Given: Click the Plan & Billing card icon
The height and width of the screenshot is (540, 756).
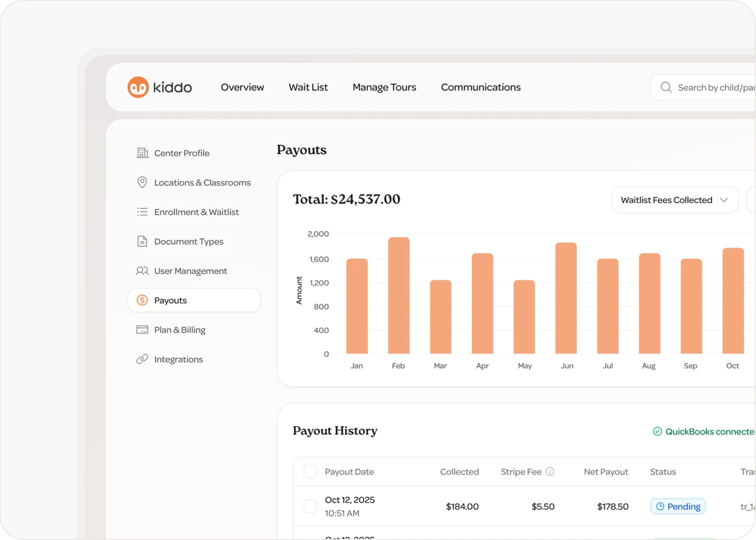Looking at the screenshot, I should [142, 330].
